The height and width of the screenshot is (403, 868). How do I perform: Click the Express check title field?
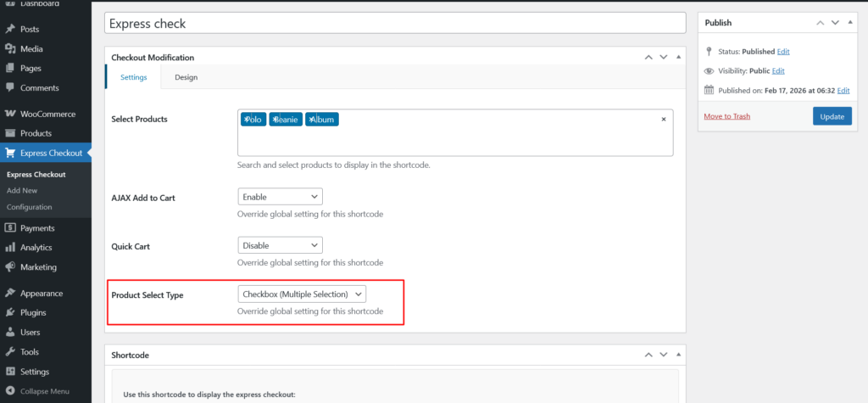[395, 24]
